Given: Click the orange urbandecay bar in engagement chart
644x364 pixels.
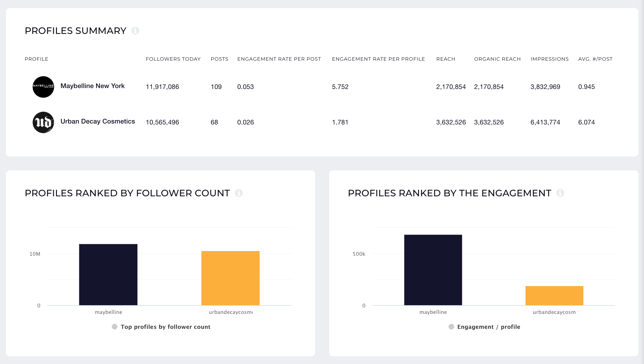Looking at the screenshot, I should (x=554, y=296).
